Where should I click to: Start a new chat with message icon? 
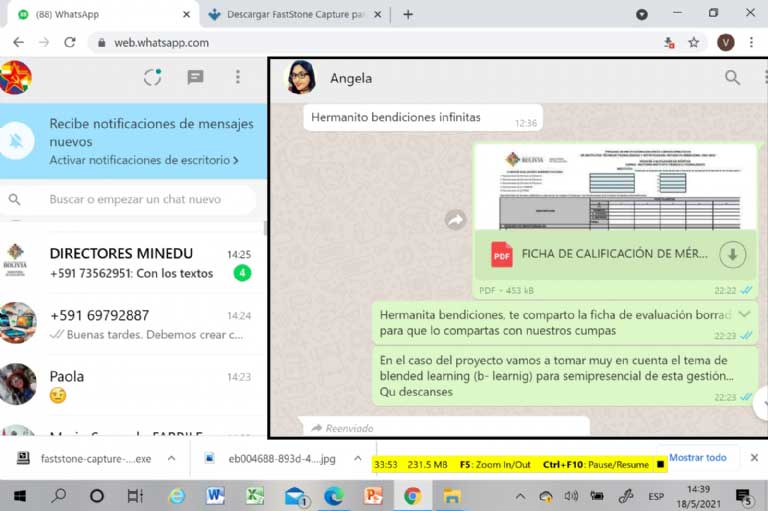pos(195,77)
